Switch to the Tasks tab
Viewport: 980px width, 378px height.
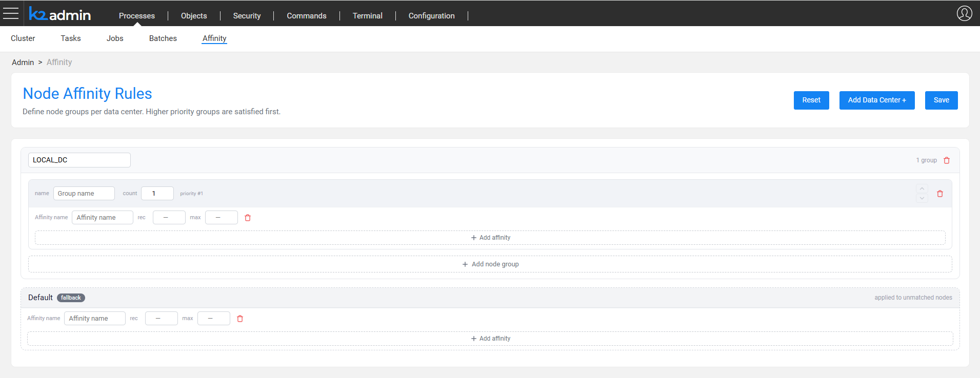(71, 38)
